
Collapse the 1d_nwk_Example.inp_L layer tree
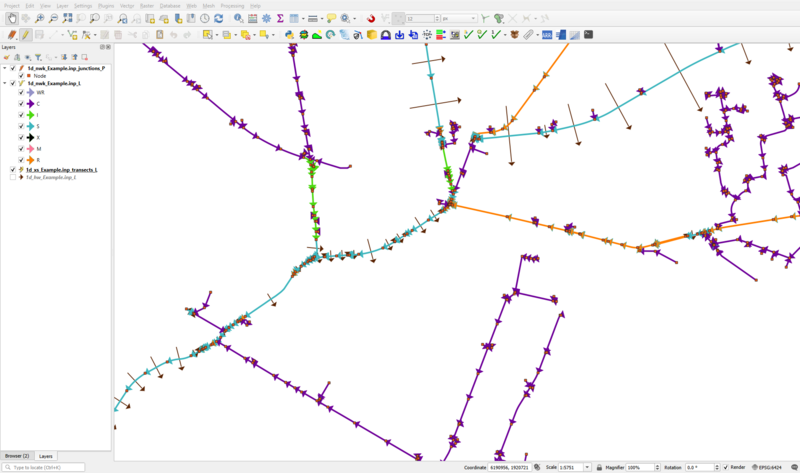point(5,84)
